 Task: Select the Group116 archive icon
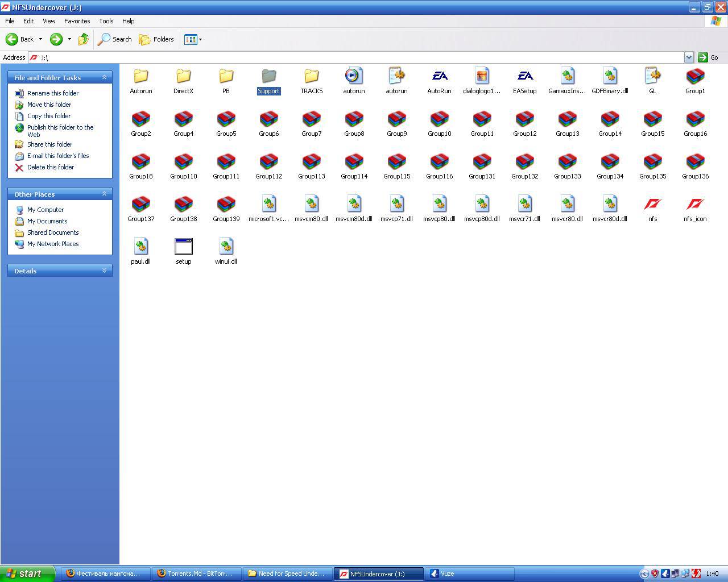[439, 161]
